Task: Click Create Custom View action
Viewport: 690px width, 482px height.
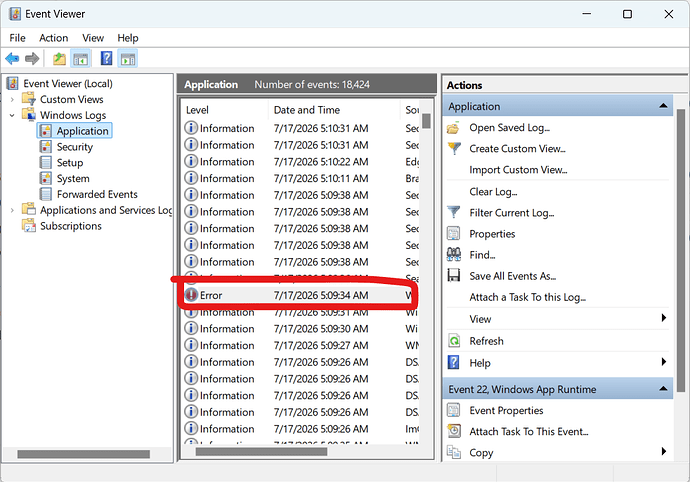Action: coord(518,149)
